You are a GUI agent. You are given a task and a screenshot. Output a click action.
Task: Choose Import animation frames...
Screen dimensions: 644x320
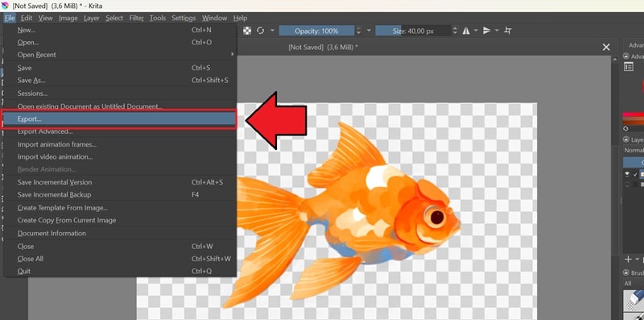click(x=120, y=144)
